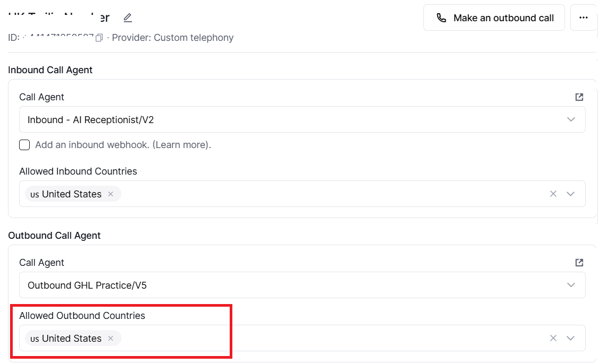The height and width of the screenshot is (364, 609).
Task: Remove United States from Allowed Outbound Countries
Action: tap(111, 339)
